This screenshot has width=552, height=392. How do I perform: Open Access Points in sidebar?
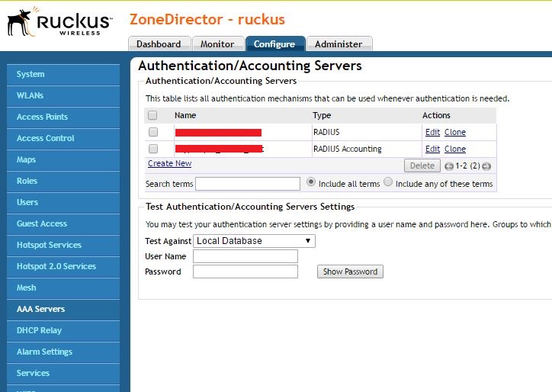pyautogui.click(x=42, y=117)
